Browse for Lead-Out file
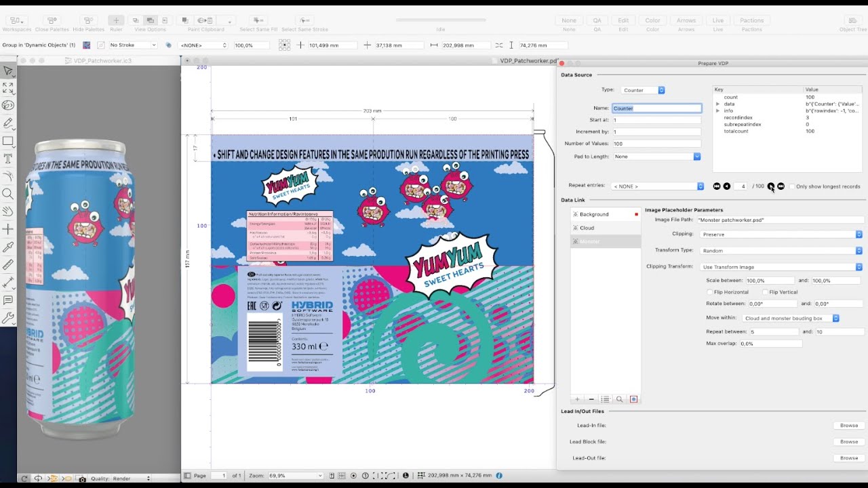 coord(849,458)
